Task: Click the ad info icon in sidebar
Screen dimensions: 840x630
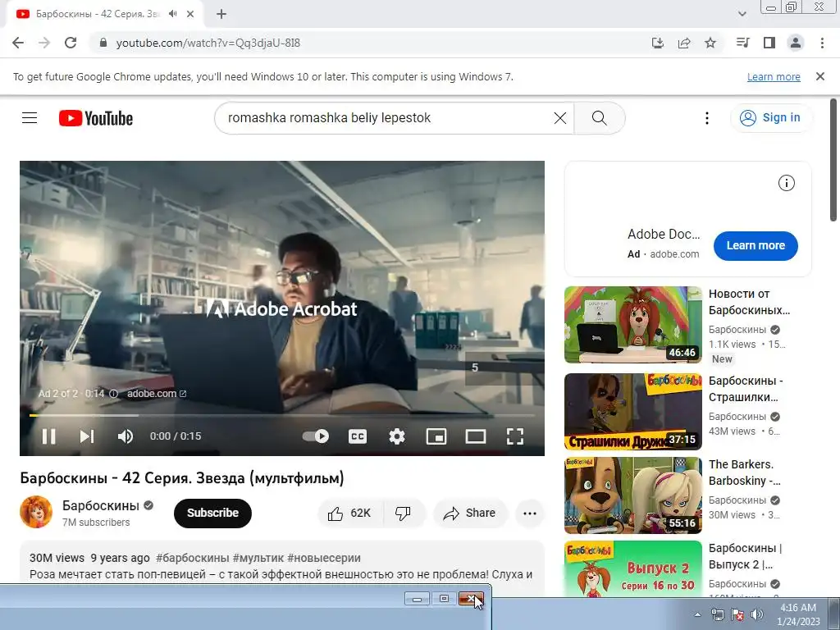Action: [787, 183]
